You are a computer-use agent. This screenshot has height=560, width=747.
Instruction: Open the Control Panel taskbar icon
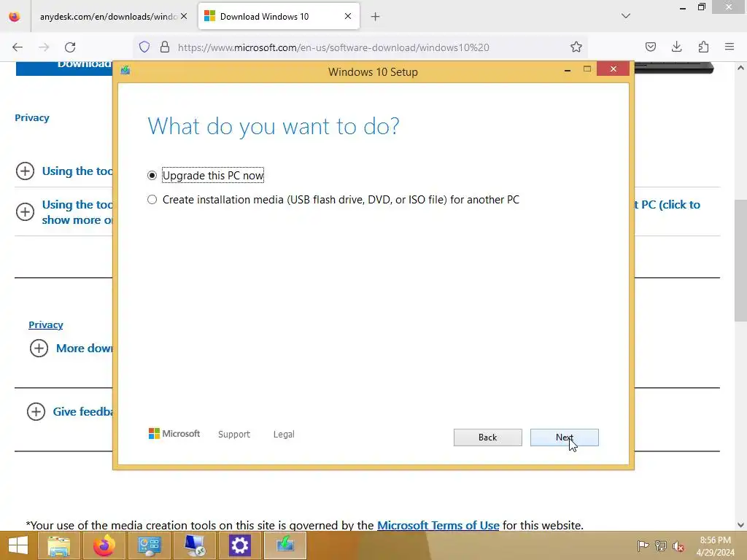coord(149,545)
